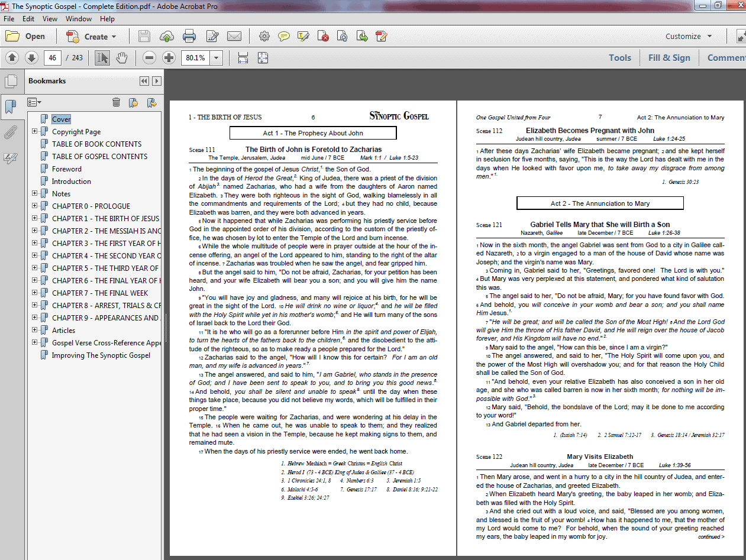Send file via email envelope icon
746x560 pixels.
pos(234,37)
